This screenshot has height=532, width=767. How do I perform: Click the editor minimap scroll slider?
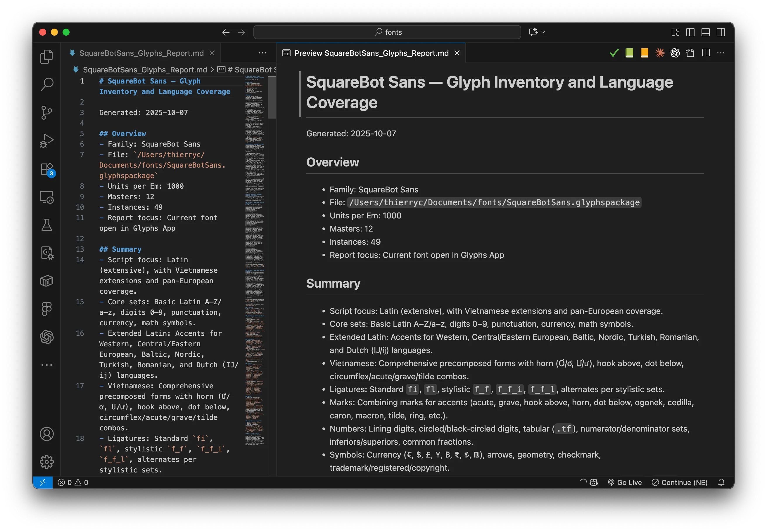(272, 97)
